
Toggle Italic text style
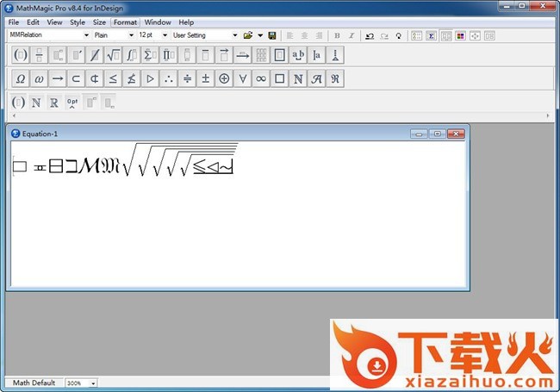click(x=352, y=35)
